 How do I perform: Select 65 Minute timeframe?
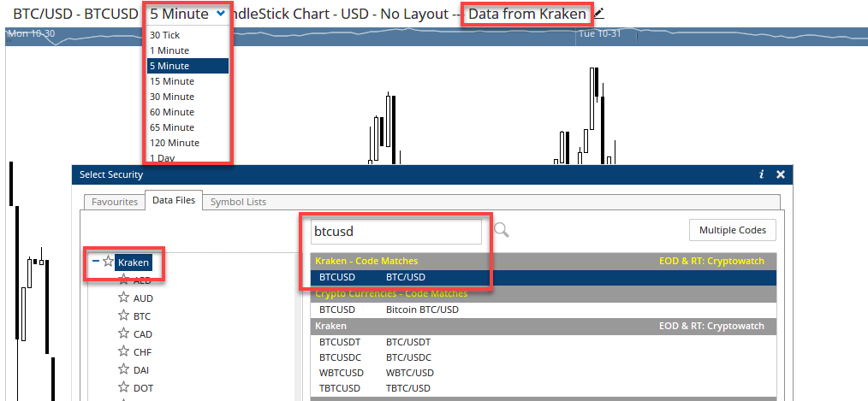tap(187, 127)
